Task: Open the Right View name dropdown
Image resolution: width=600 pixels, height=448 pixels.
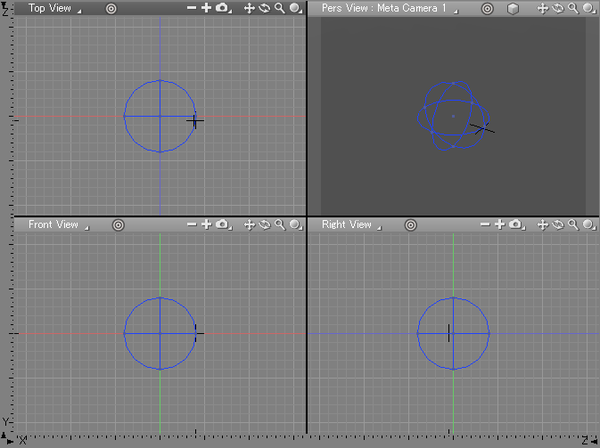Action: [x=351, y=225]
